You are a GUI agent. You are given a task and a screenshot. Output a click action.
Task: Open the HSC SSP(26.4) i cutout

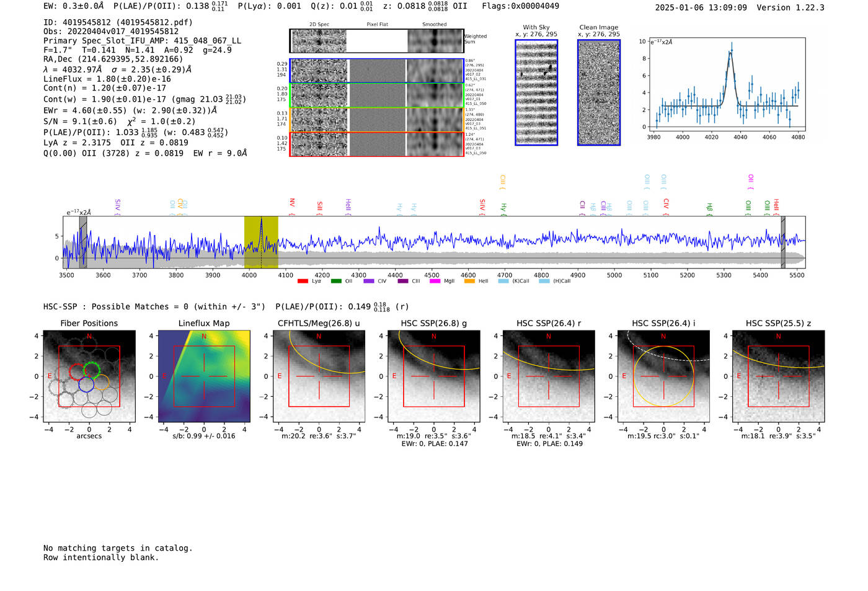(663, 376)
